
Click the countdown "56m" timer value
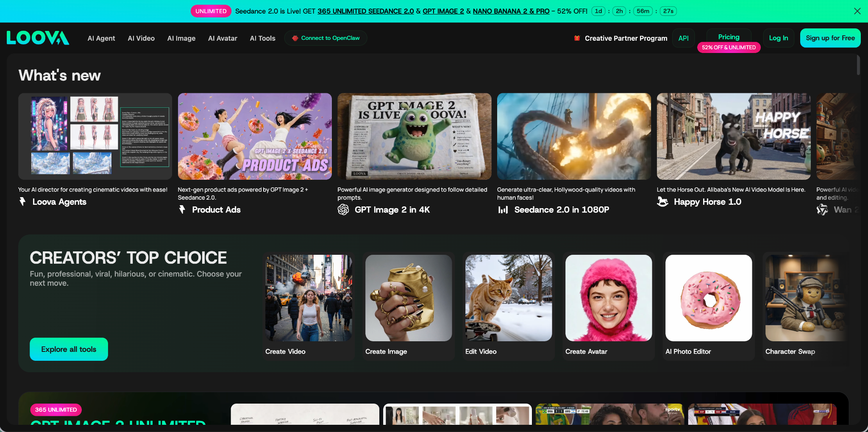pyautogui.click(x=643, y=11)
